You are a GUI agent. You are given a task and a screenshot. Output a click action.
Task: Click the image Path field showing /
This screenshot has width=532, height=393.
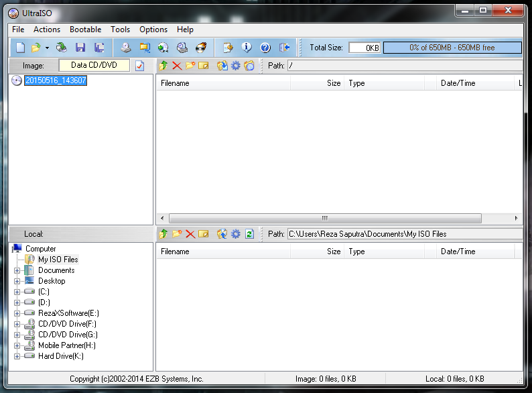[x=405, y=66]
